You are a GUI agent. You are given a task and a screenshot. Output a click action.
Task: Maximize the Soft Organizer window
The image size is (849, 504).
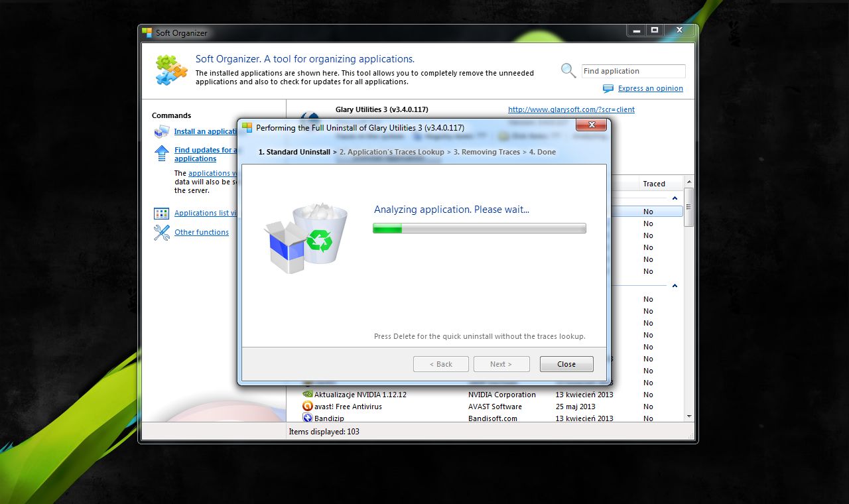(655, 31)
